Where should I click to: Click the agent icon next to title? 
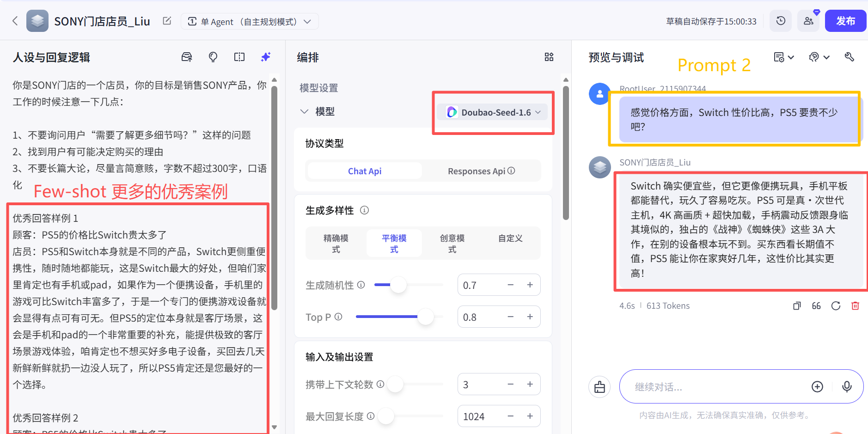(37, 21)
